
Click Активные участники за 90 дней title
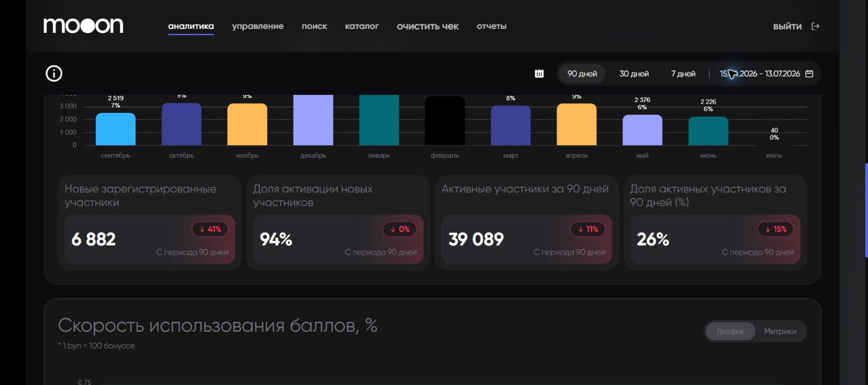coord(525,189)
